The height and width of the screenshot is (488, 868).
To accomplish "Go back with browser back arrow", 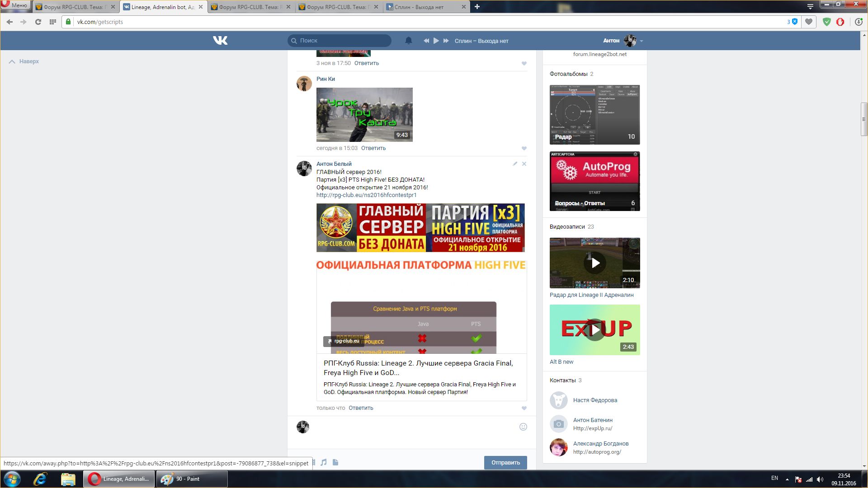I will [10, 22].
